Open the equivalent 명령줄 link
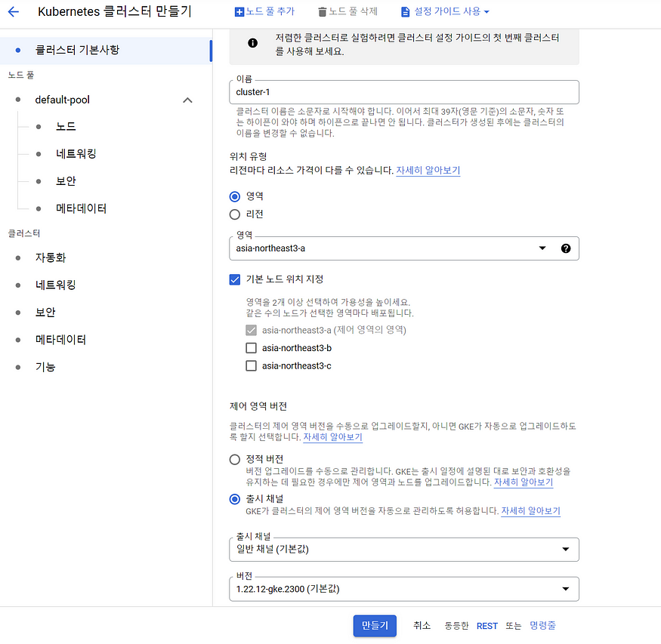 [542, 626]
